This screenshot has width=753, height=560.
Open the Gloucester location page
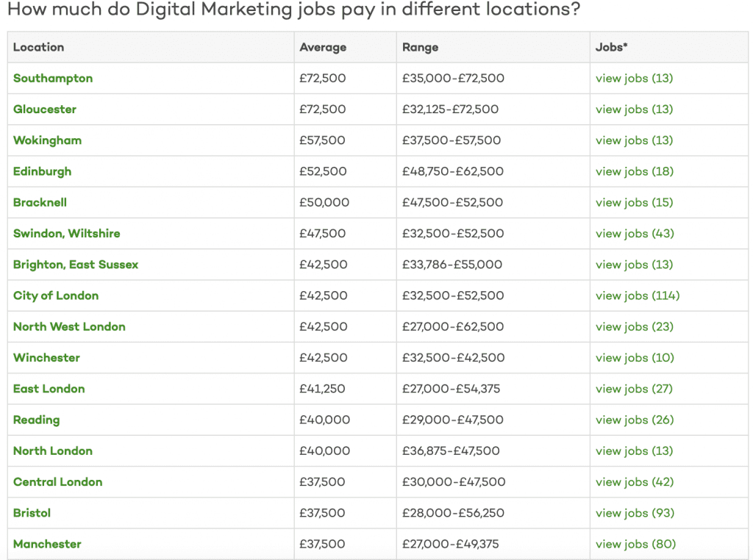(45, 109)
